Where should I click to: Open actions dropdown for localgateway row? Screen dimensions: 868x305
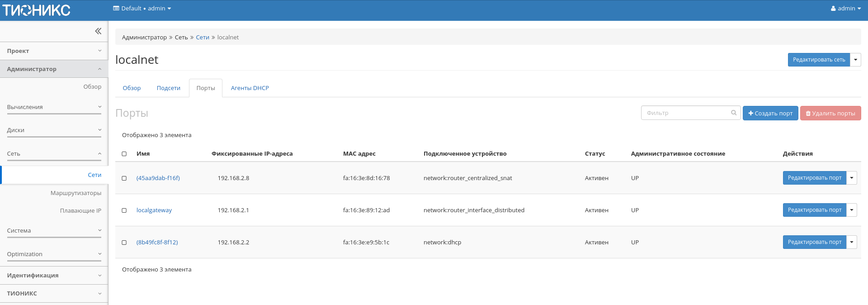click(x=851, y=210)
